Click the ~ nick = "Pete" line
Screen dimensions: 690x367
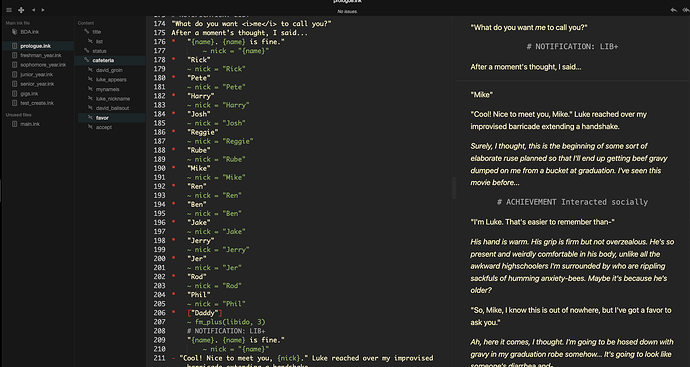(x=216, y=87)
